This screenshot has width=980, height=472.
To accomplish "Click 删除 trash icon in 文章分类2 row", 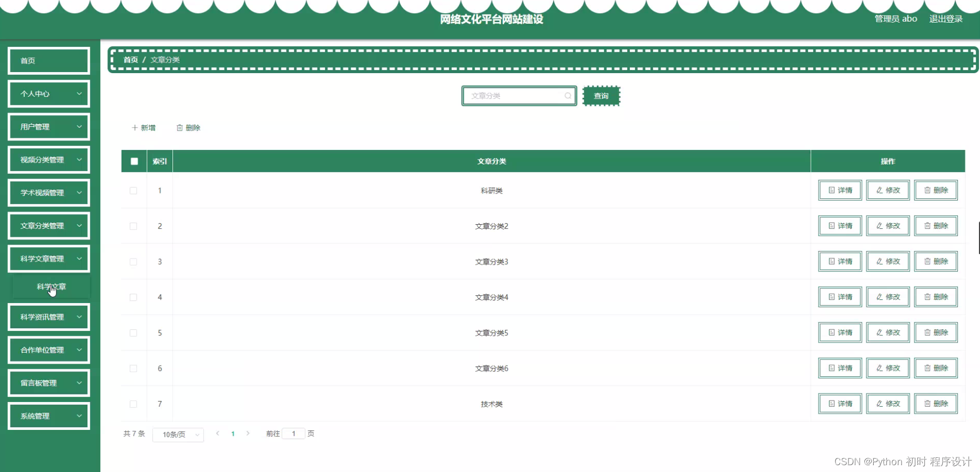I will (x=927, y=226).
